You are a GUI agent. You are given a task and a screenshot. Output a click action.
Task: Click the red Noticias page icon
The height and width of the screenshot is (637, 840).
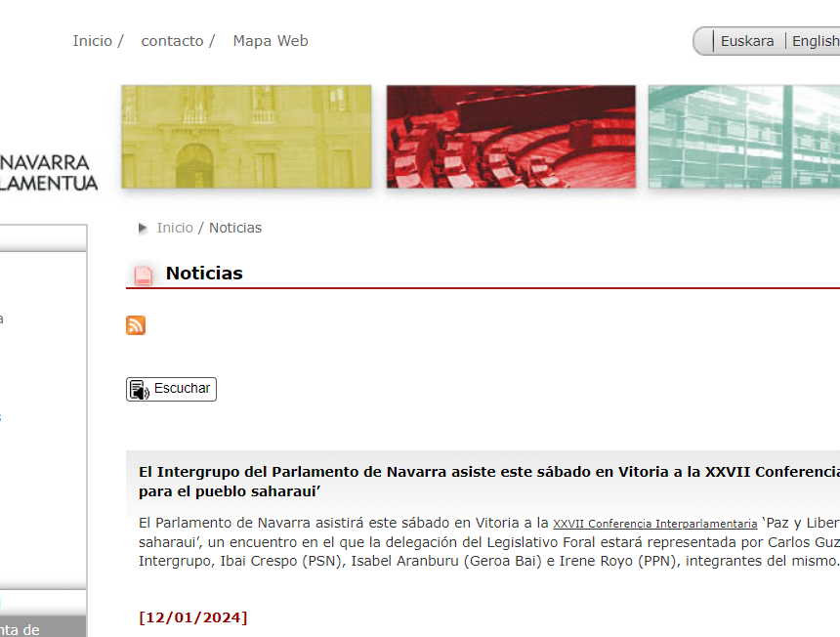(x=144, y=276)
